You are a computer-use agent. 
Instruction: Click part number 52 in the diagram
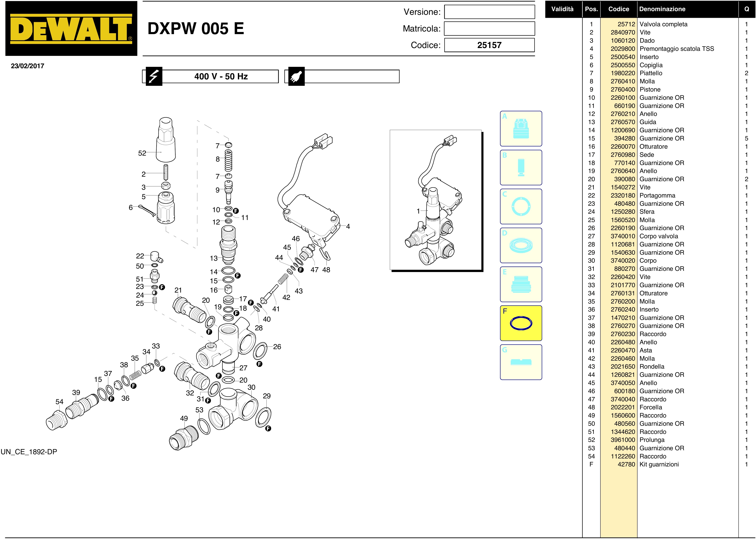pos(142,153)
